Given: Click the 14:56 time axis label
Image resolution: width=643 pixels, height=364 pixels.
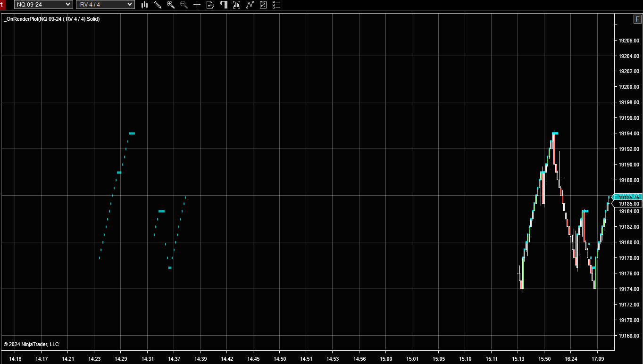Looking at the screenshot, I should click(x=359, y=359).
